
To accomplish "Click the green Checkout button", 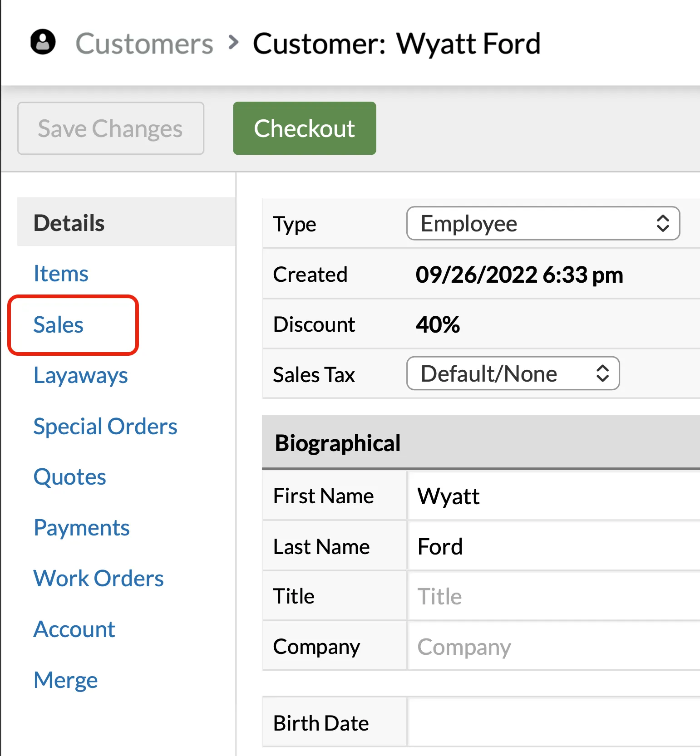I will 305,128.
